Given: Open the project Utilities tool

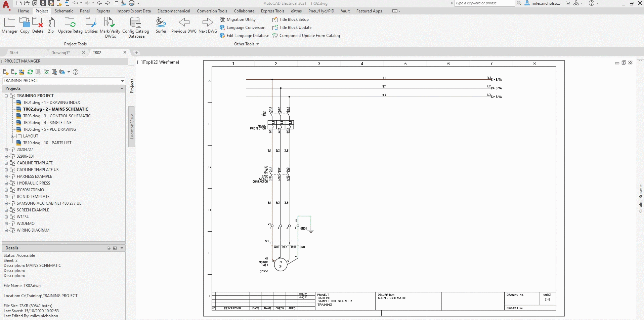Looking at the screenshot, I should (91, 26).
